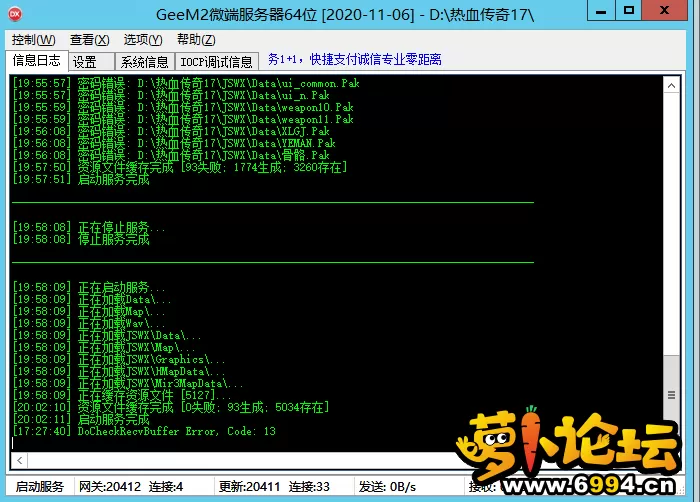Click the log line 正在加载Wav\...
Viewport: 700px width, 502px height.
[89, 323]
